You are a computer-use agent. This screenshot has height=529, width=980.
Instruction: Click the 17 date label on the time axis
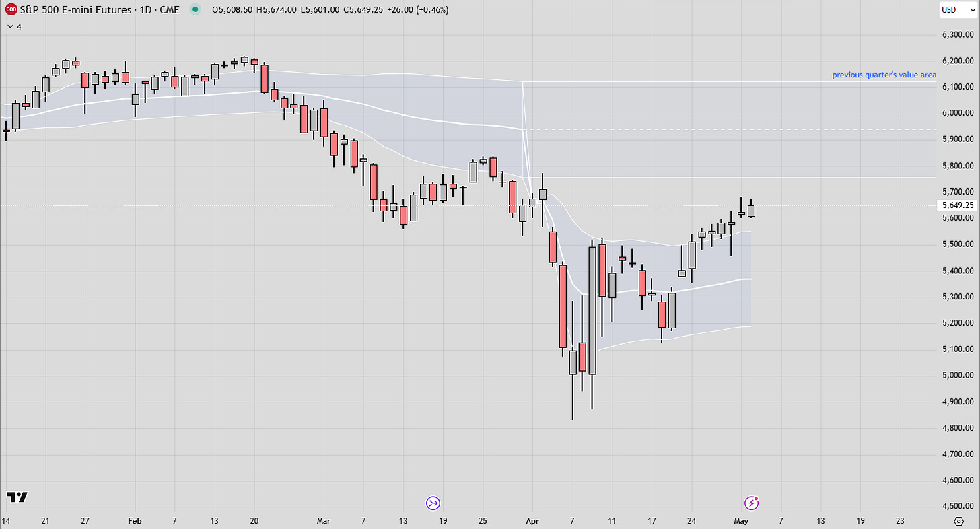[651, 521]
